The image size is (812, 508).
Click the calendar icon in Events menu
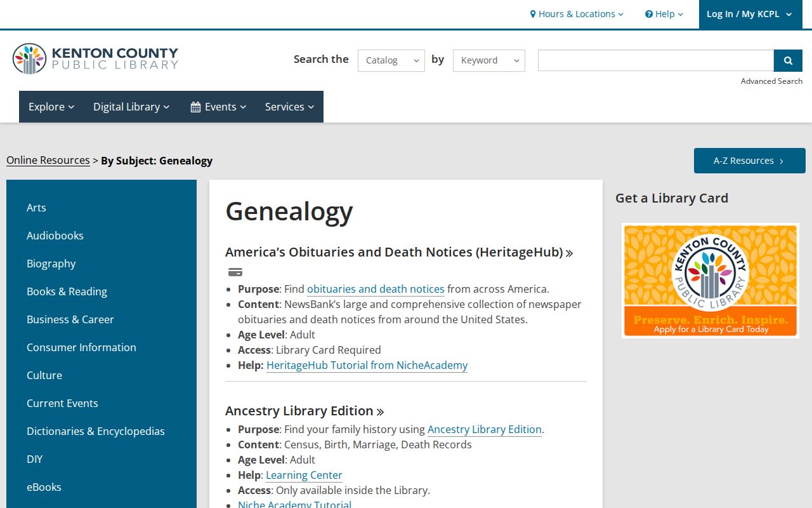[195, 107]
